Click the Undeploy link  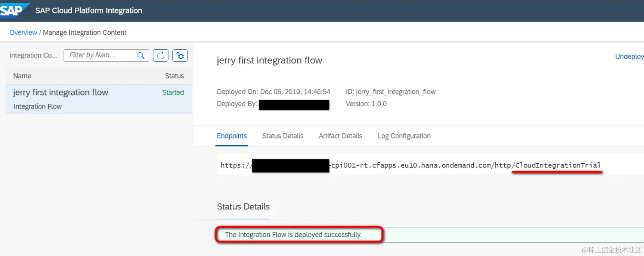(x=629, y=56)
